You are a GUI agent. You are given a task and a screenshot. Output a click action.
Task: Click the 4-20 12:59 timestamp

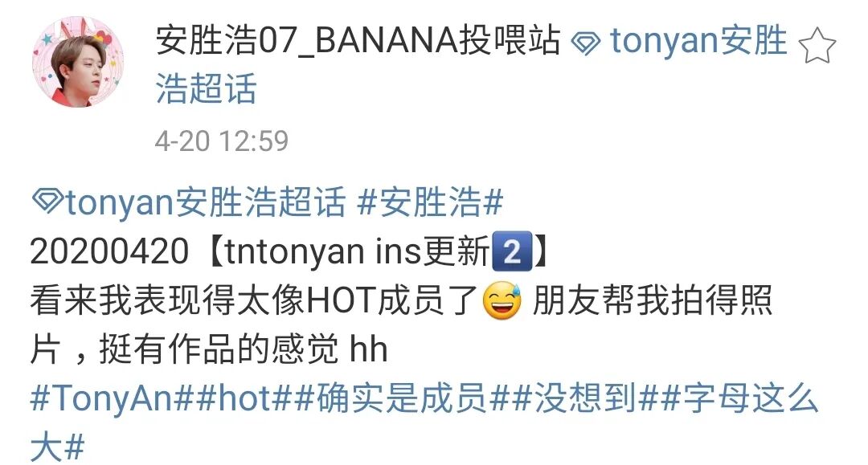(222, 141)
